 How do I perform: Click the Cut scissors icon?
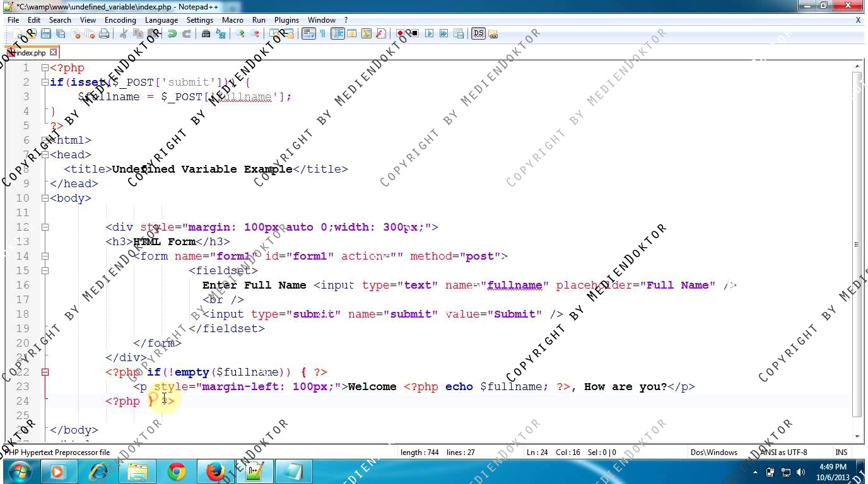[124, 33]
